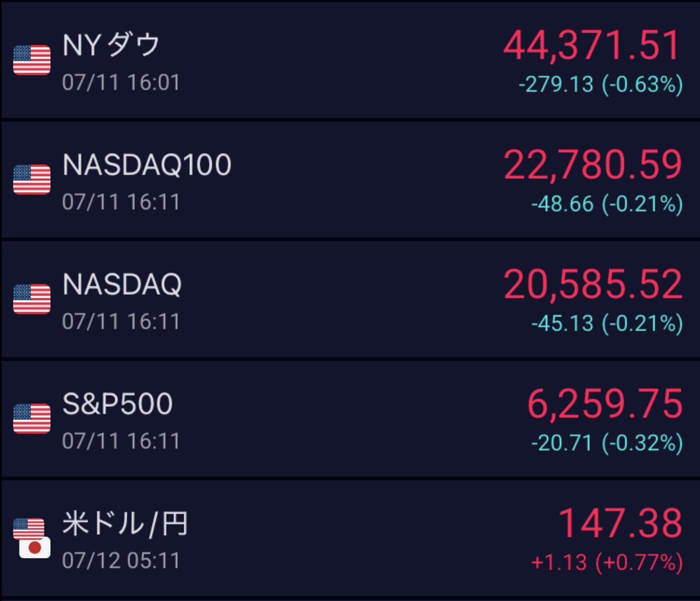Open the NASDAQ100 index label

tap(147, 166)
